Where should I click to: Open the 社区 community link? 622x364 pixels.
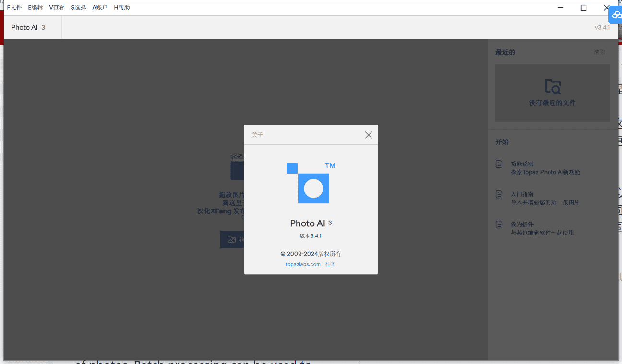(x=330, y=264)
